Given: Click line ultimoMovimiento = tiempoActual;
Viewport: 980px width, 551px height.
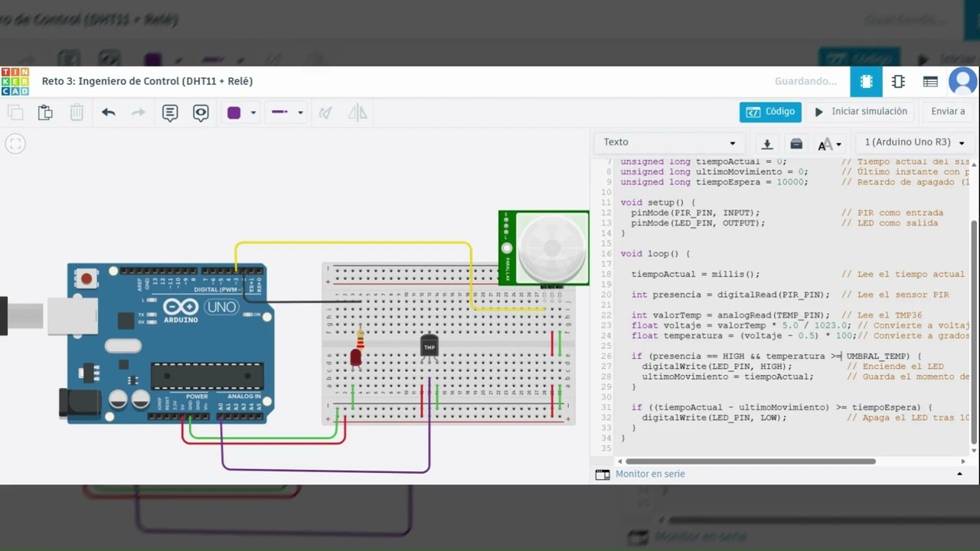Looking at the screenshot, I should click(727, 377).
